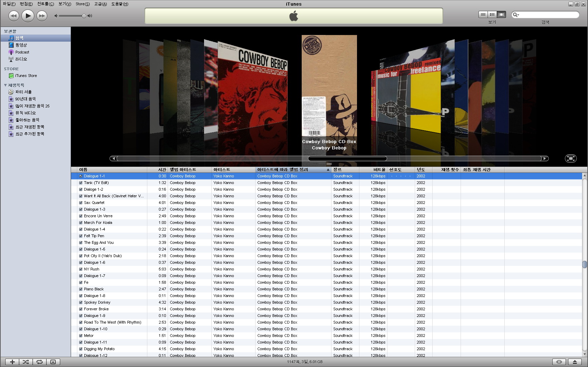
Task: Uncheck the Piano Black checkbox
Action: click(81, 289)
